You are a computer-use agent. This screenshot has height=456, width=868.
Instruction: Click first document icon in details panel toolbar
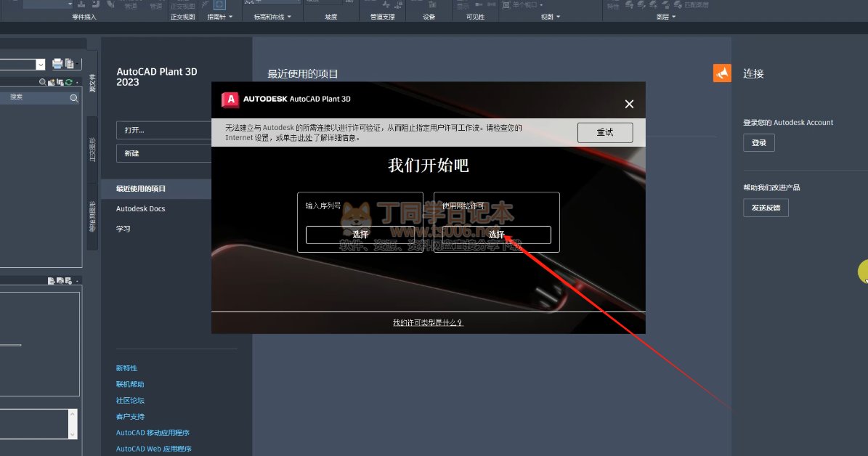click(x=51, y=280)
